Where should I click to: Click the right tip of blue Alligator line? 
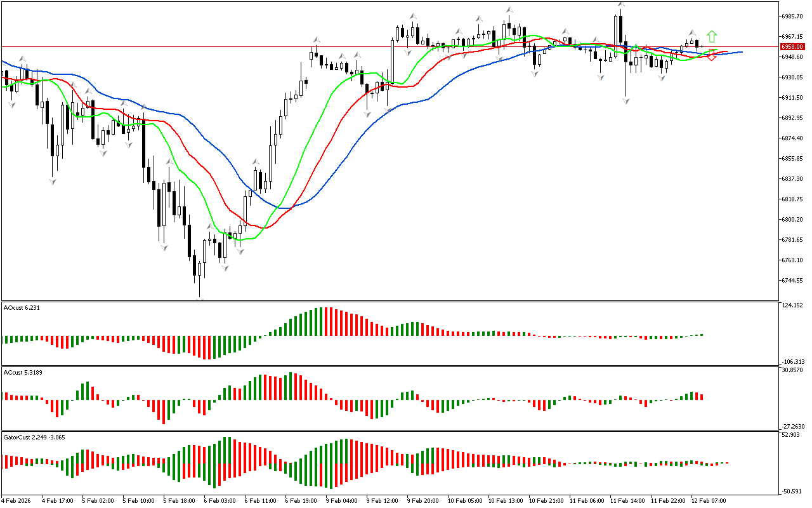[742, 51]
